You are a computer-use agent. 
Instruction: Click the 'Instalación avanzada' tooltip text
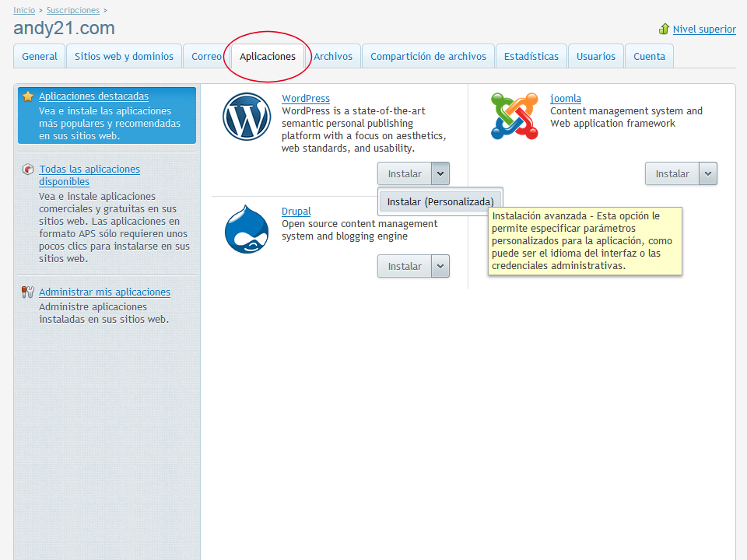(x=582, y=241)
